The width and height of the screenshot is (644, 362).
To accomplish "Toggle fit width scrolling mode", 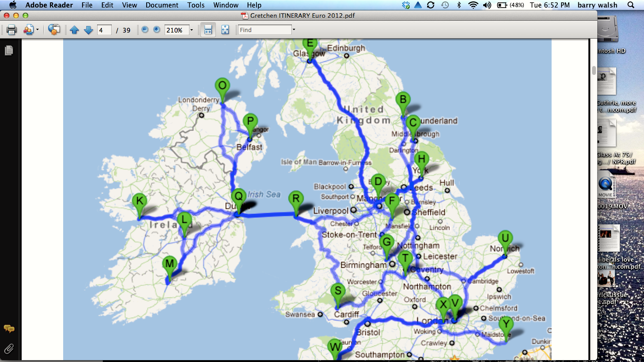I will tap(207, 30).
